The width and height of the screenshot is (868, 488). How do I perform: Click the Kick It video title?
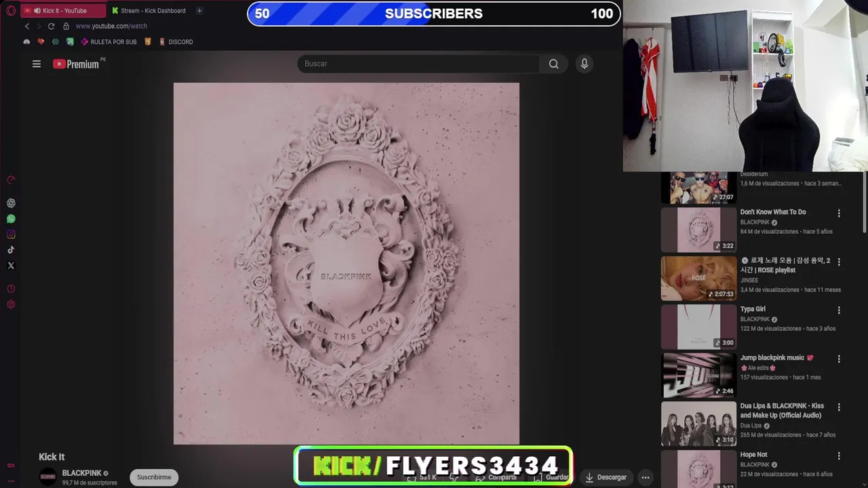52,457
